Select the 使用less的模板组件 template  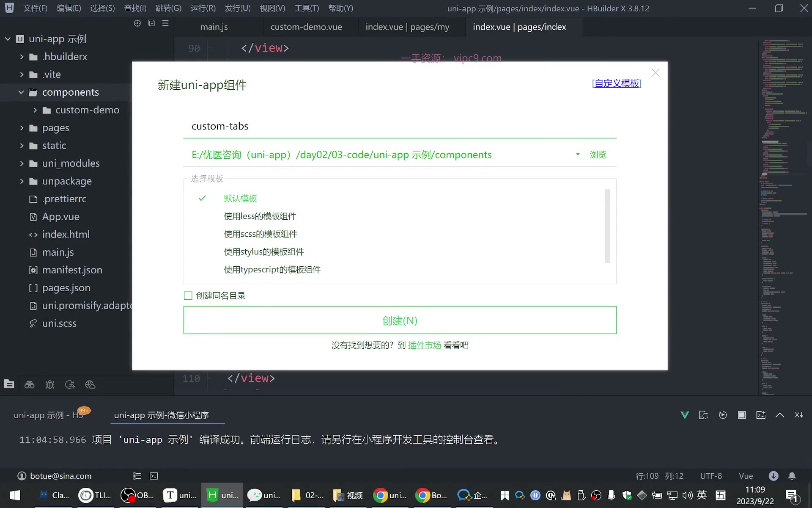[x=260, y=216]
